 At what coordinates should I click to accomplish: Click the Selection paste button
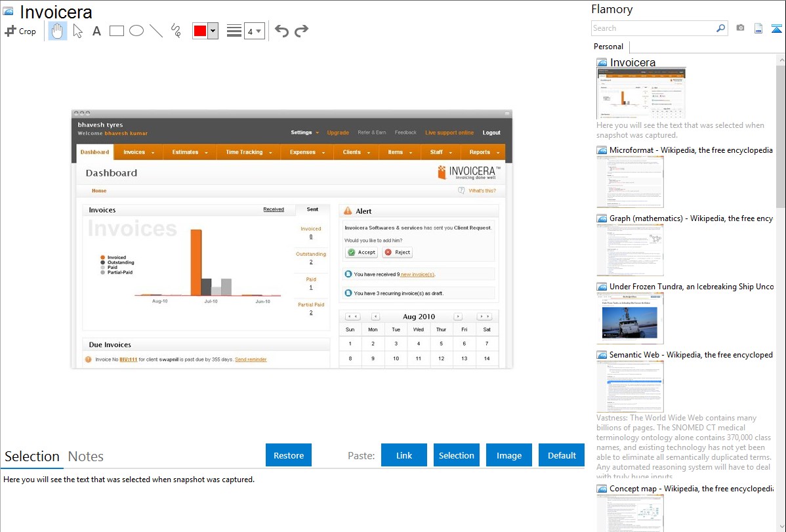click(456, 455)
